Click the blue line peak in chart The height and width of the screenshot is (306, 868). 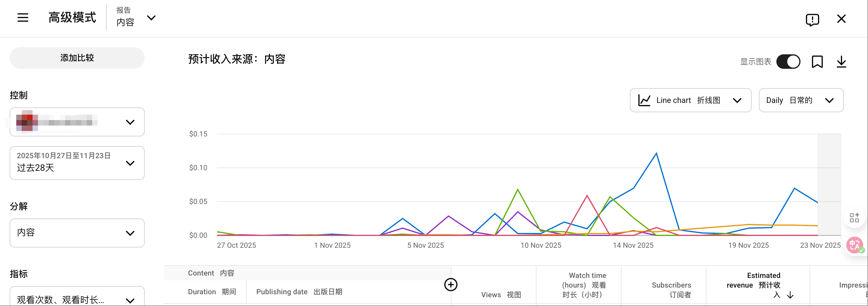[656, 154]
